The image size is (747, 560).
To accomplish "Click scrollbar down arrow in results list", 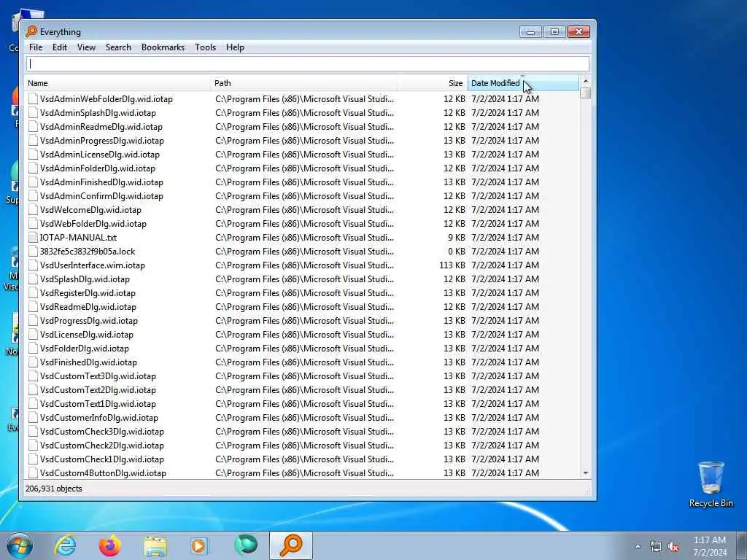I will [586, 473].
